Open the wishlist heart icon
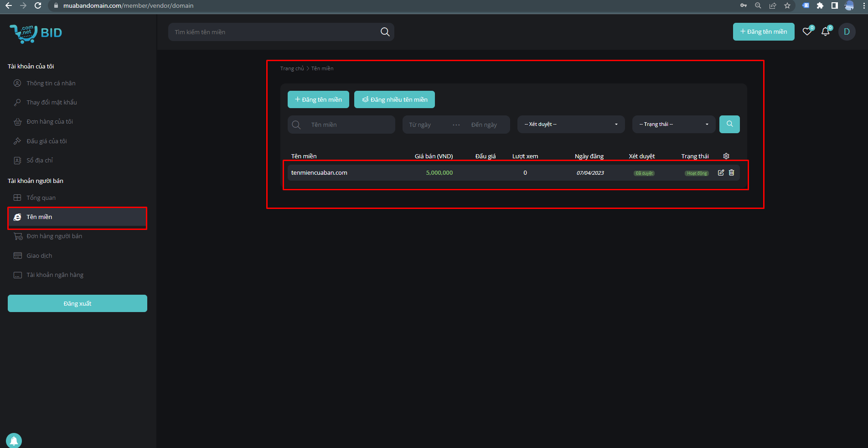 pos(807,32)
